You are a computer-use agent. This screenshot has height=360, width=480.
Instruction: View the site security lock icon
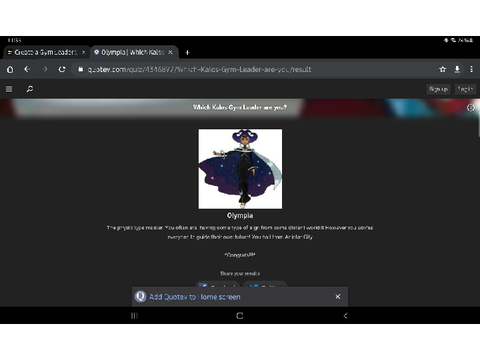tap(80, 69)
